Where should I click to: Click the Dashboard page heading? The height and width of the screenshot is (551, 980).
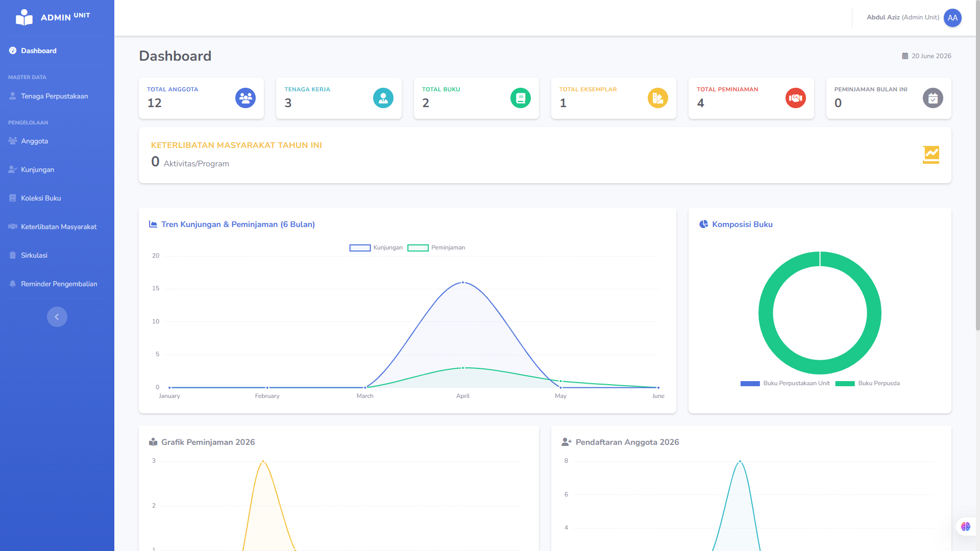pyautogui.click(x=175, y=56)
